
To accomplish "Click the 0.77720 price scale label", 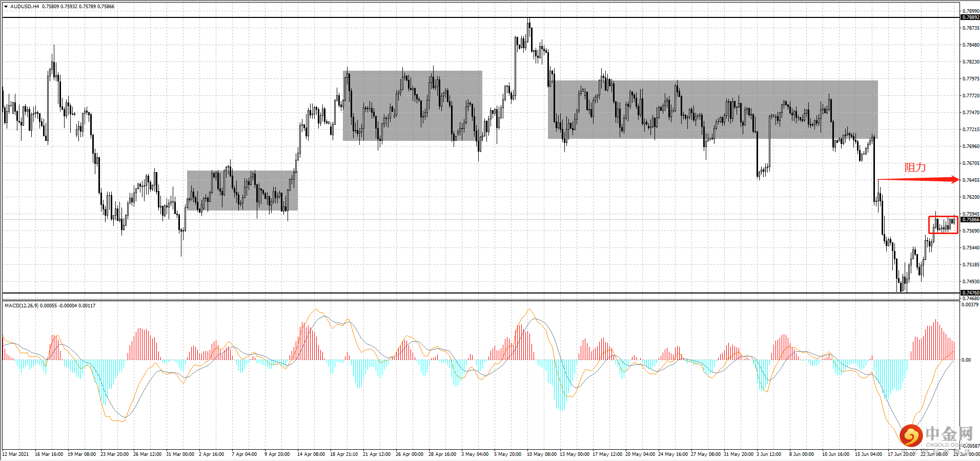I will (x=971, y=96).
